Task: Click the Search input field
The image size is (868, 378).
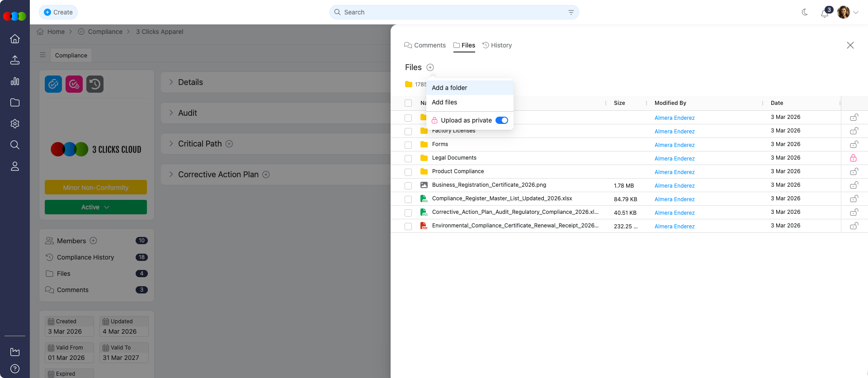Action: click(452, 12)
